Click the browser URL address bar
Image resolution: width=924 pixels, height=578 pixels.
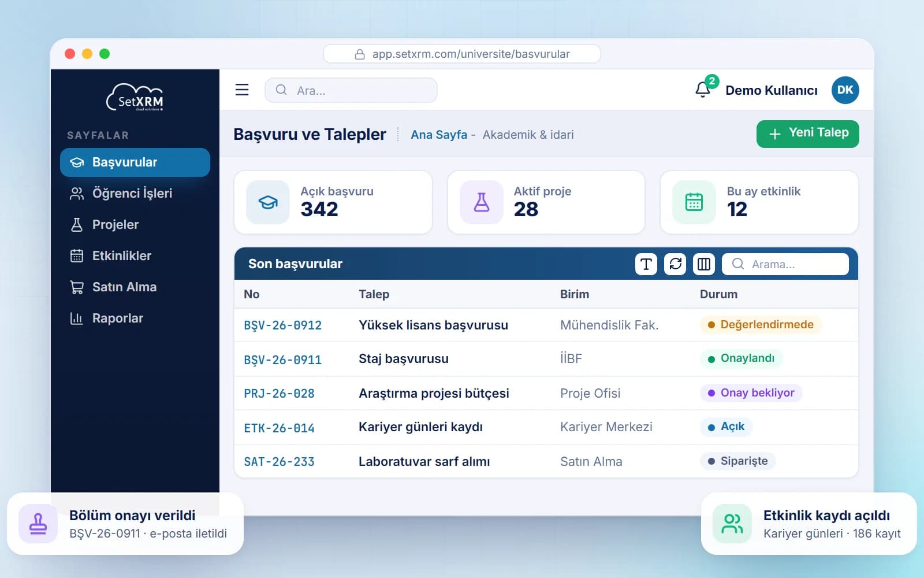pyautogui.click(x=462, y=54)
